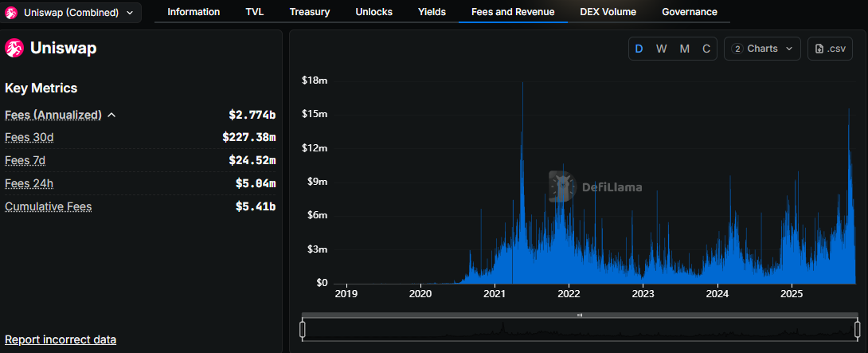Switch chart to daily (D) interval
Image resolution: width=868 pixels, height=353 pixels.
coord(639,49)
